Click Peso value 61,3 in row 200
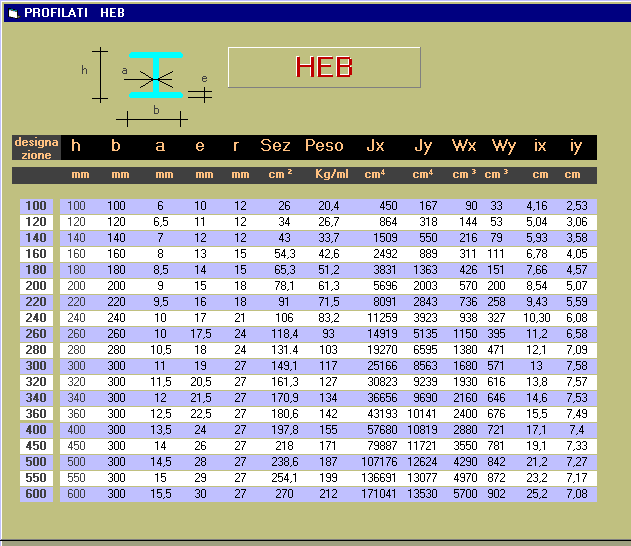Image resolution: width=631 pixels, height=546 pixels. point(329,286)
